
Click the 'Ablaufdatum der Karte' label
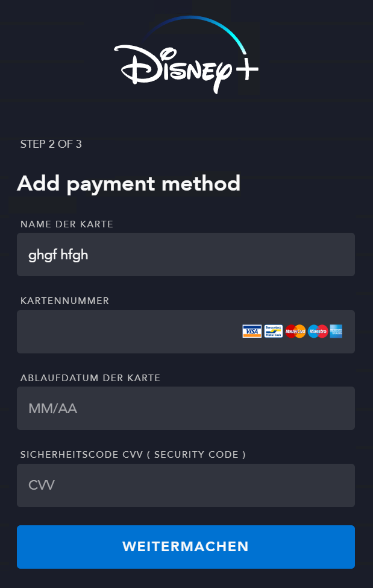(90, 378)
